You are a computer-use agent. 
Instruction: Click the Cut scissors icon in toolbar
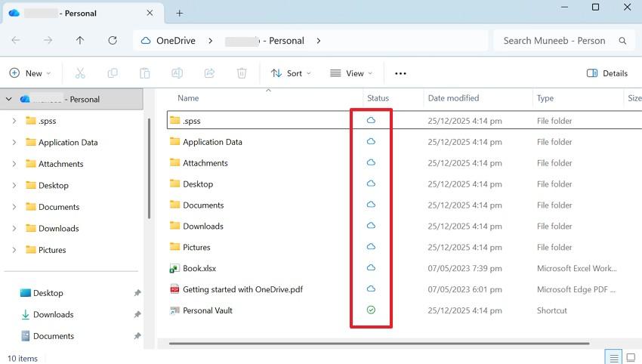80,73
